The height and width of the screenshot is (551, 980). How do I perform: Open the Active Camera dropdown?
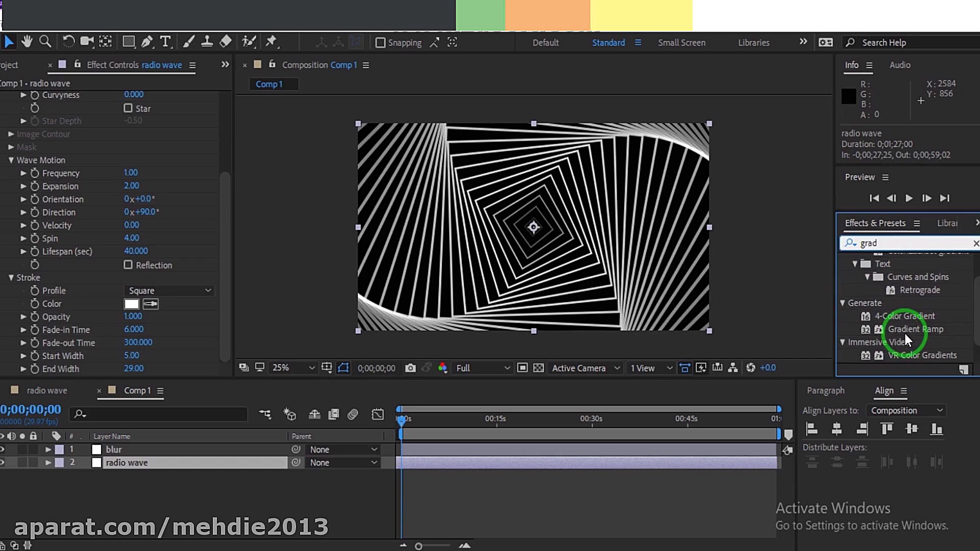point(585,368)
